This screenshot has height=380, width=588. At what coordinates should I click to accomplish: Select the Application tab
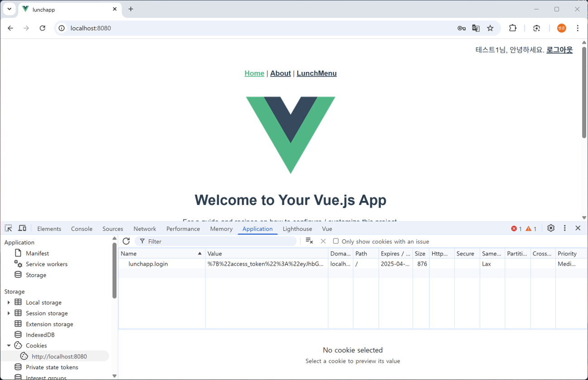[258, 229]
